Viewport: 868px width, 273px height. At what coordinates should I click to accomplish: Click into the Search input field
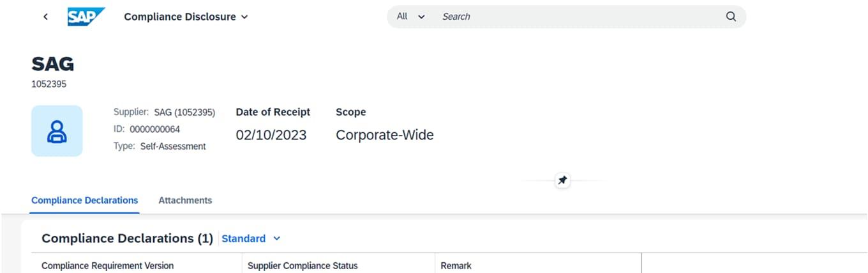pyautogui.click(x=574, y=17)
